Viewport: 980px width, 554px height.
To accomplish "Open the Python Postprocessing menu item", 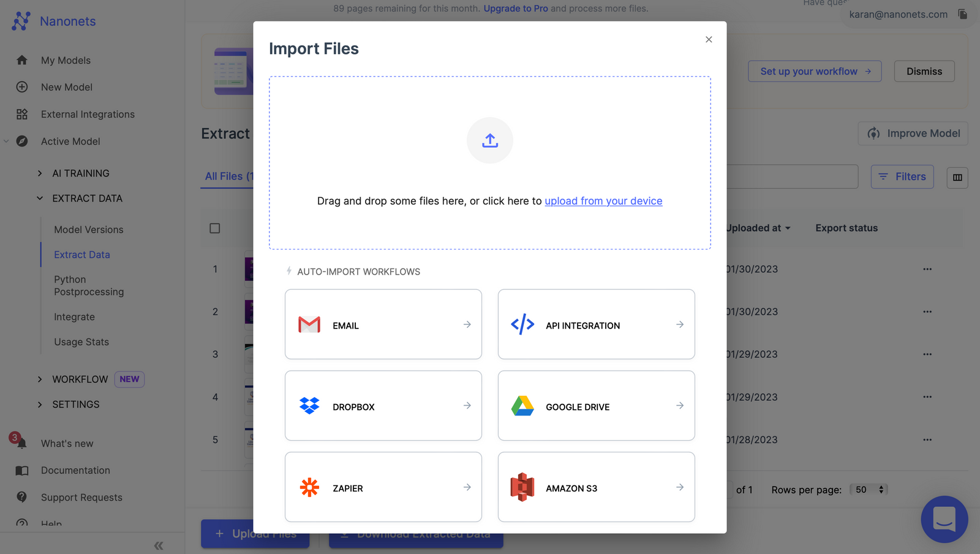I will [x=89, y=285].
